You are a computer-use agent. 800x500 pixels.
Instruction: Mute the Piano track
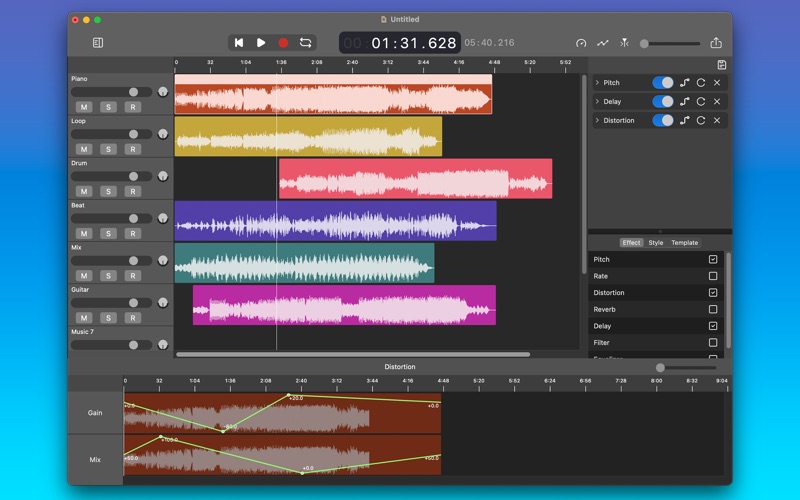pyautogui.click(x=84, y=107)
